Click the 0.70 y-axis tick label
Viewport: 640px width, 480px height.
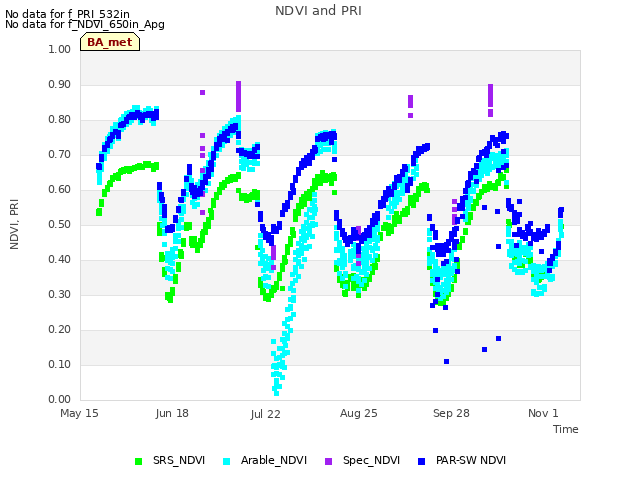(x=59, y=155)
